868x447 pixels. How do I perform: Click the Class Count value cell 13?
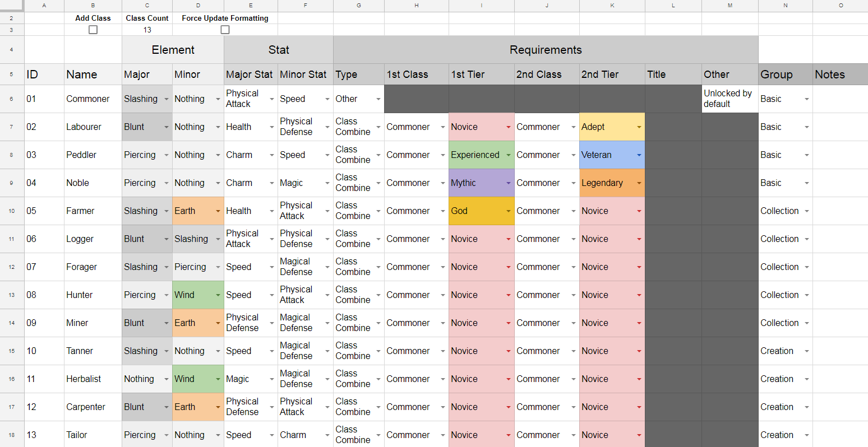point(147,30)
